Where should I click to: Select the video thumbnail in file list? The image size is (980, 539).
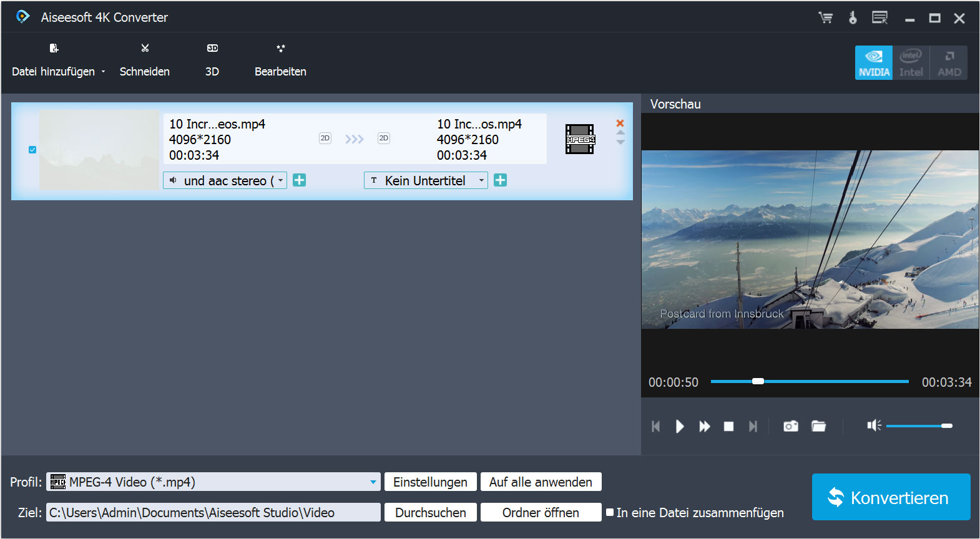point(99,150)
